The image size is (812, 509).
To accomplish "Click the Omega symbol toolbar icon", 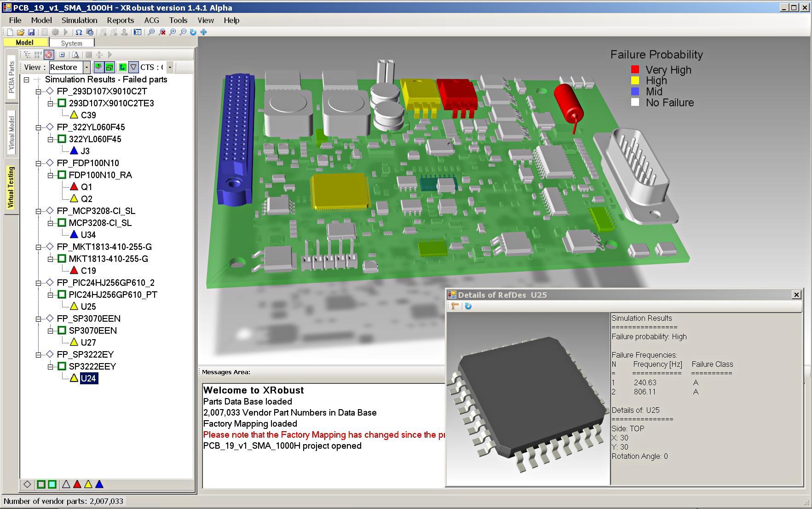I will 79,32.
